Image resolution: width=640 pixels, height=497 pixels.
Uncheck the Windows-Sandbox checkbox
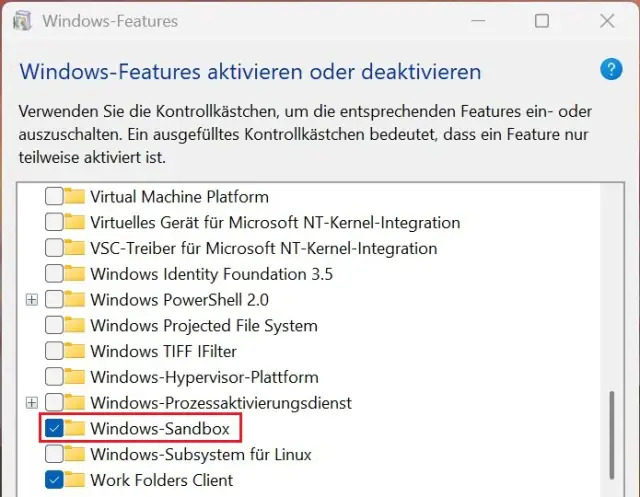click(x=54, y=429)
